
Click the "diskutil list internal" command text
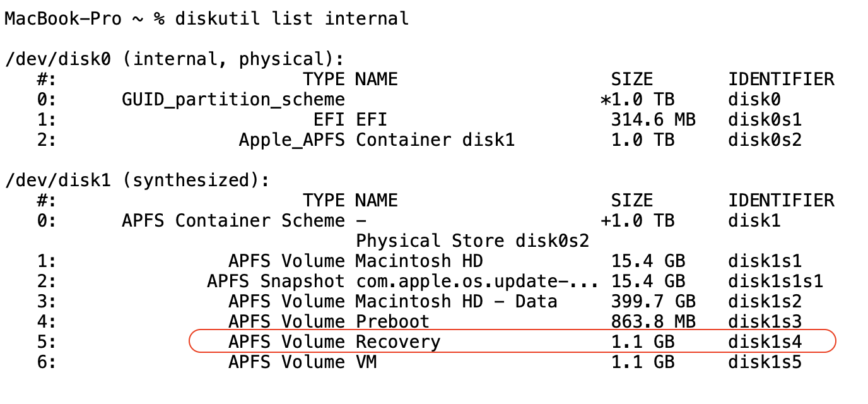tap(292, 19)
